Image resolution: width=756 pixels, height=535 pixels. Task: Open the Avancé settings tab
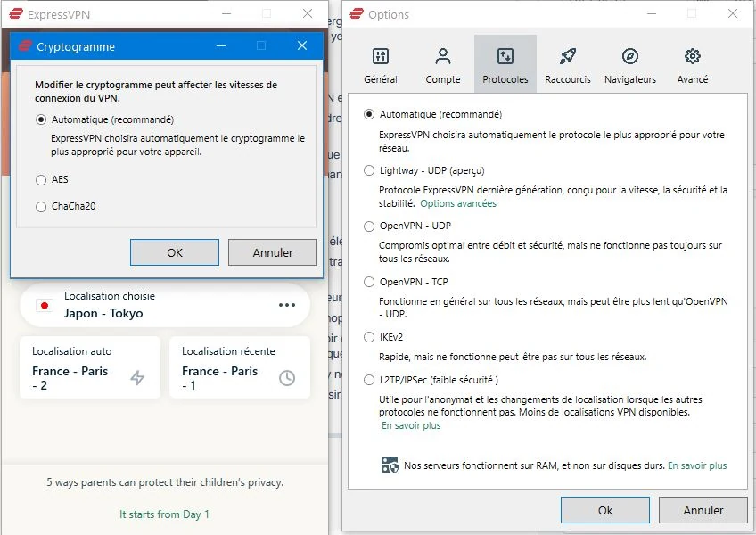(x=693, y=64)
